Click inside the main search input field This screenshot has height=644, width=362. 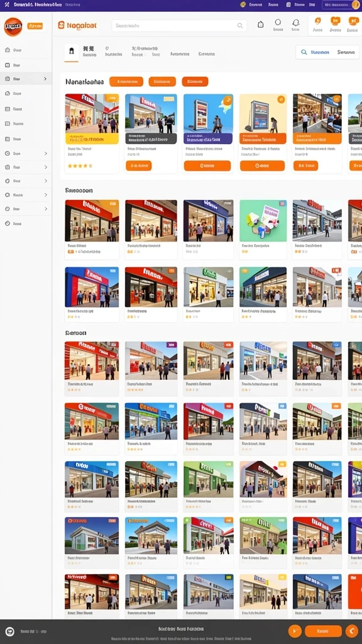pos(175,25)
